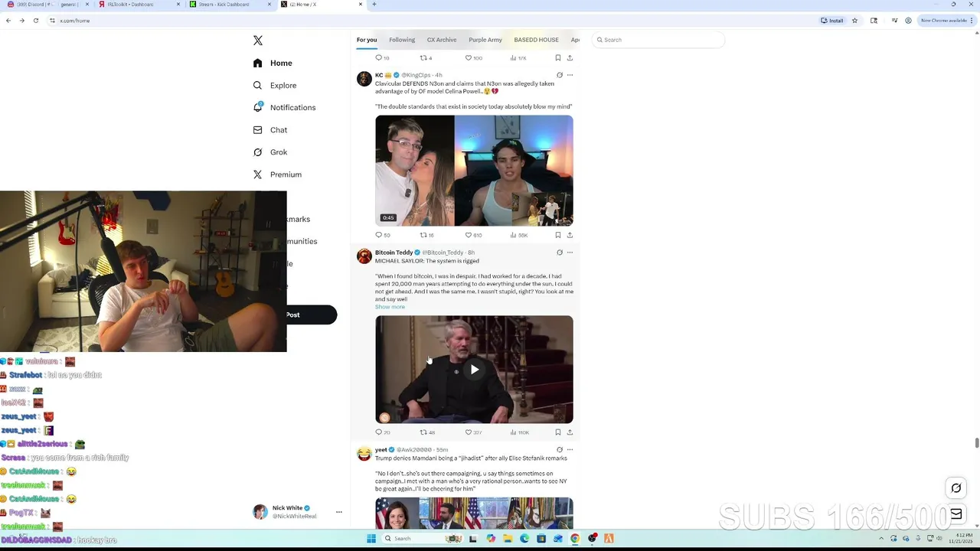Open the yeet profile name

[x=381, y=450]
